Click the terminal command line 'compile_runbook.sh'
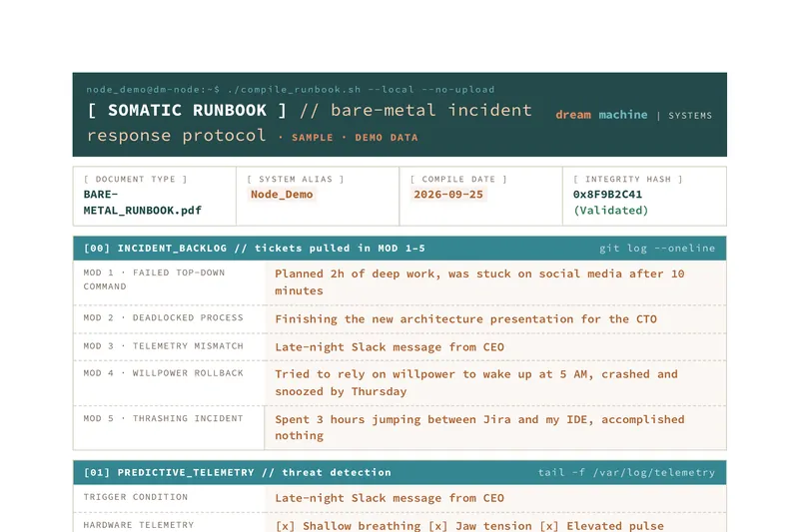Screen dimensions: 799x532 (x=291, y=90)
